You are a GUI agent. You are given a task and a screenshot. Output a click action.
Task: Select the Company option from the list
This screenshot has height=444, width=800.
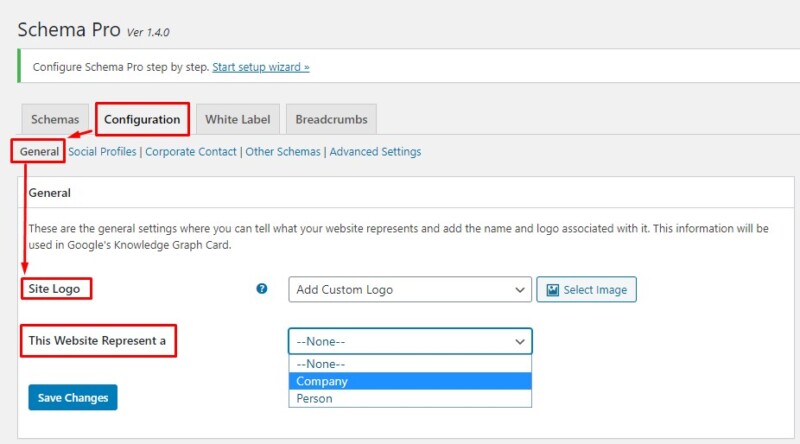click(322, 381)
